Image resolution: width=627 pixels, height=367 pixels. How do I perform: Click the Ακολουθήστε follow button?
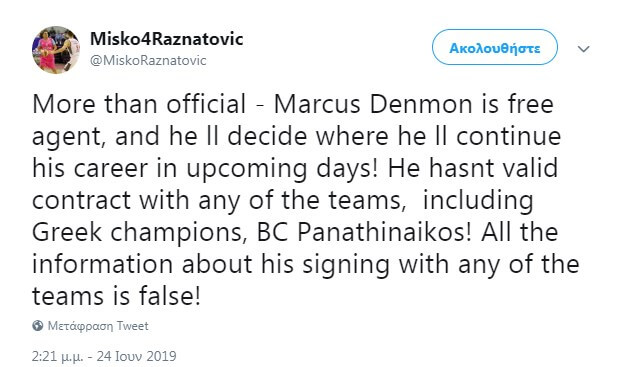click(x=495, y=47)
